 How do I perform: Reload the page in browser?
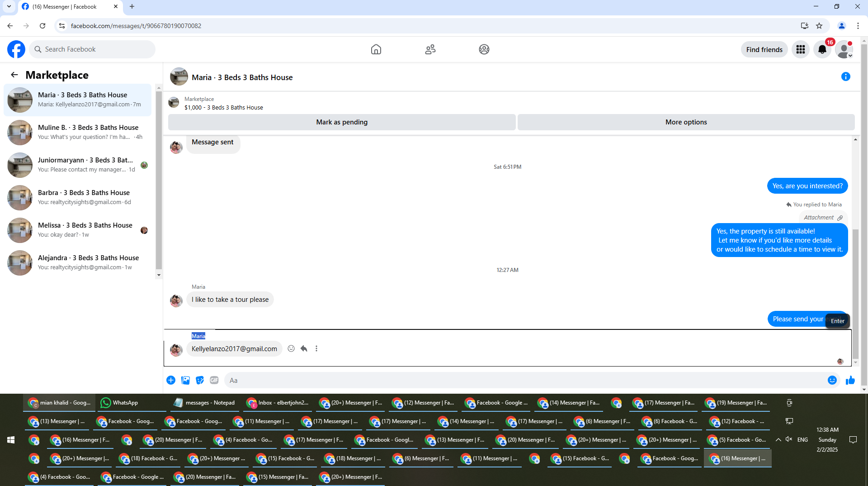42,26
